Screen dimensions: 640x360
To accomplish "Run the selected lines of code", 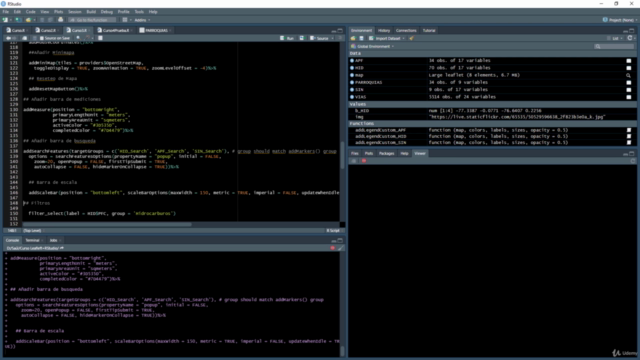I will 287,38.
